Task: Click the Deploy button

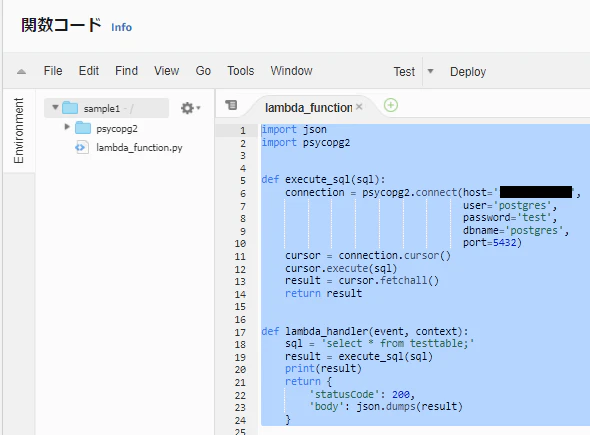Action: pos(468,71)
